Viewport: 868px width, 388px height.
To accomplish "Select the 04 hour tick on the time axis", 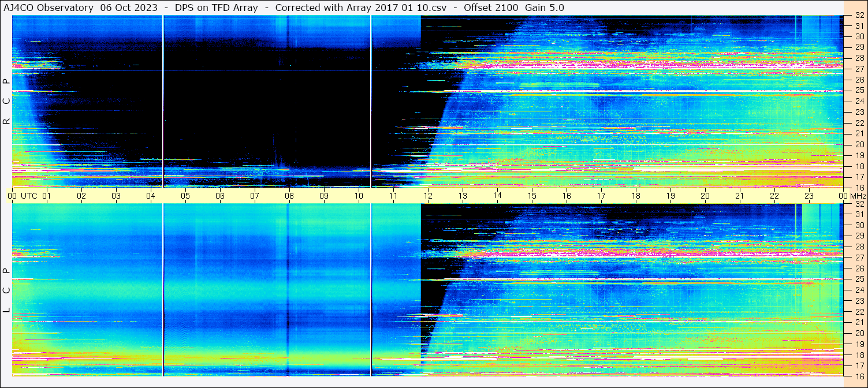I will tap(151, 196).
